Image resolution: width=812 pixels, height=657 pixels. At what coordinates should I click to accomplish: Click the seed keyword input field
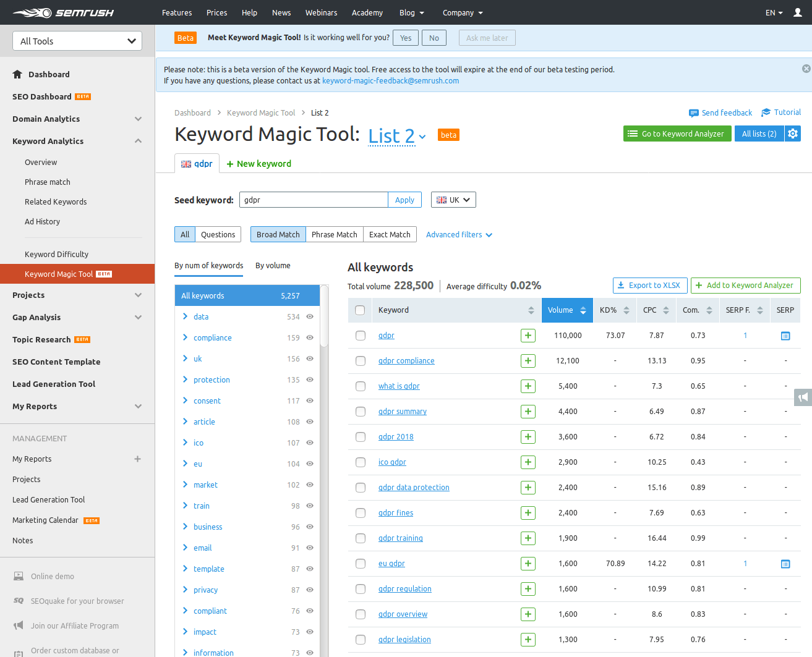click(314, 200)
